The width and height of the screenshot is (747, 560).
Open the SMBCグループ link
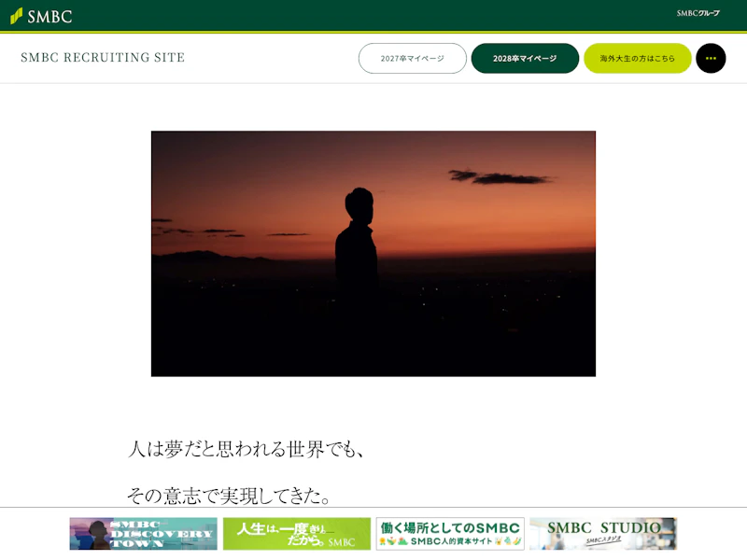[698, 13]
